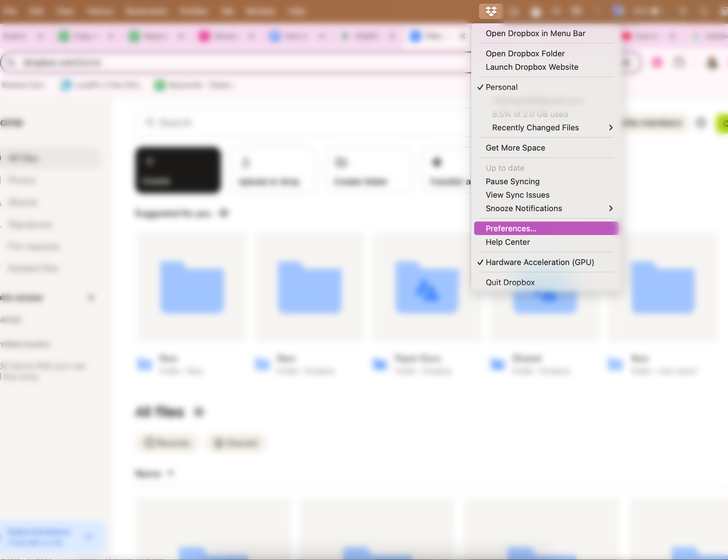Click the browser address bar

coord(233,63)
